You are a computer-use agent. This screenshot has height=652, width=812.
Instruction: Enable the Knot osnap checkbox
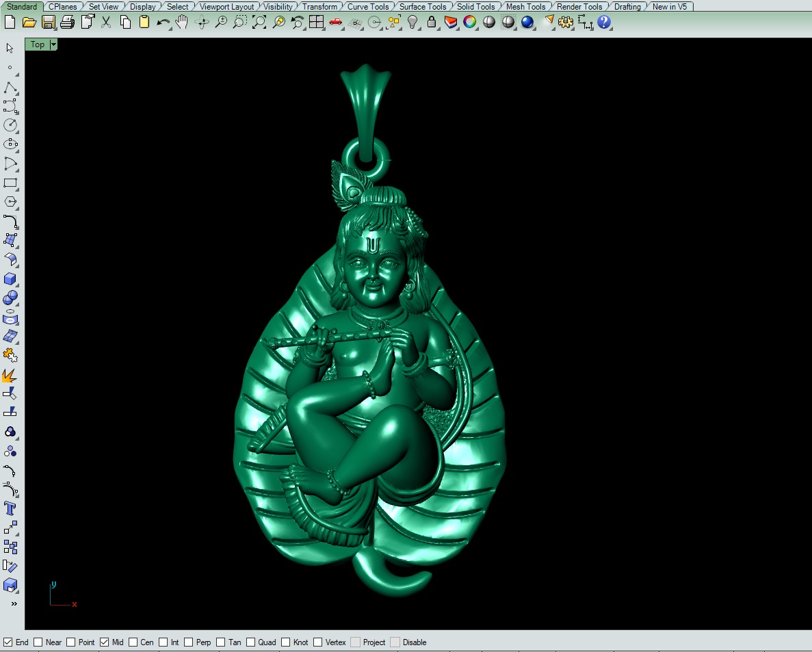285,642
